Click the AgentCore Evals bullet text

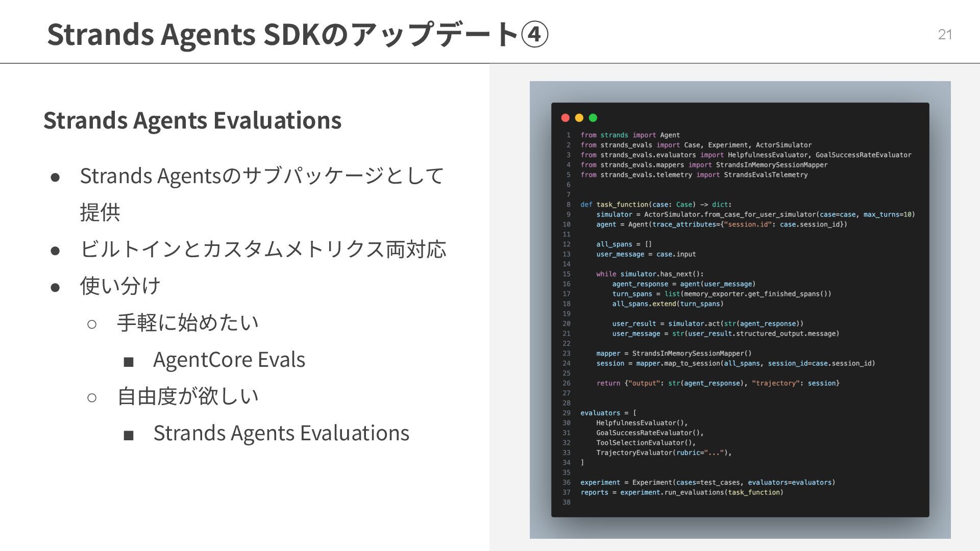pos(229,360)
